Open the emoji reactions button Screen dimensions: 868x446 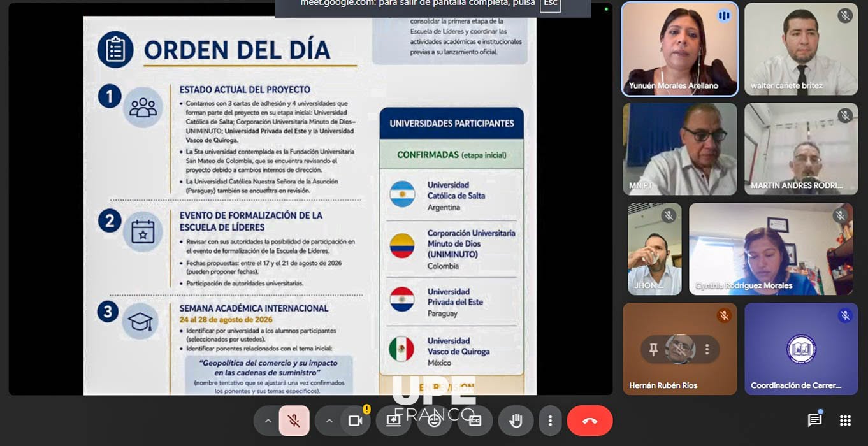click(x=435, y=421)
